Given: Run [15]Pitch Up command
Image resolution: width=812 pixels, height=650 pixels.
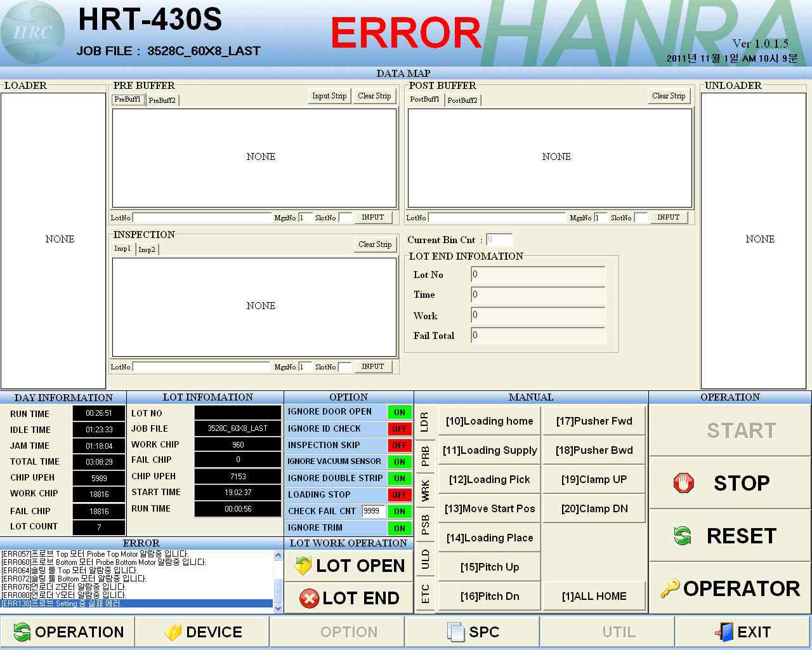Looking at the screenshot, I should tap(490, 567).
